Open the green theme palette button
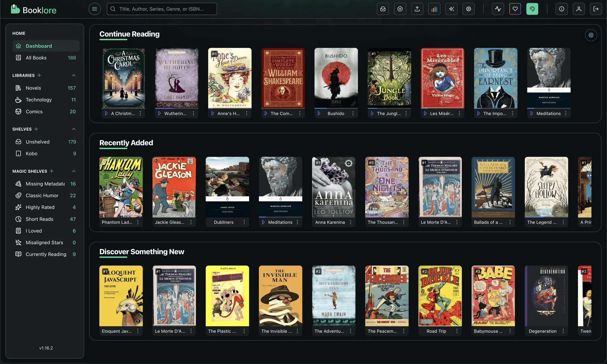Viewport: 607px width, 364px height. (x=532, y=9)
